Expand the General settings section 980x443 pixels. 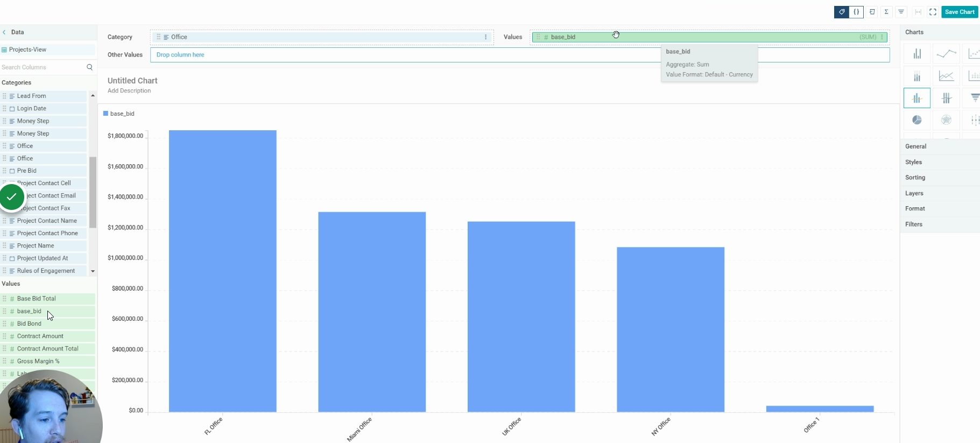[x=940, y=146]
